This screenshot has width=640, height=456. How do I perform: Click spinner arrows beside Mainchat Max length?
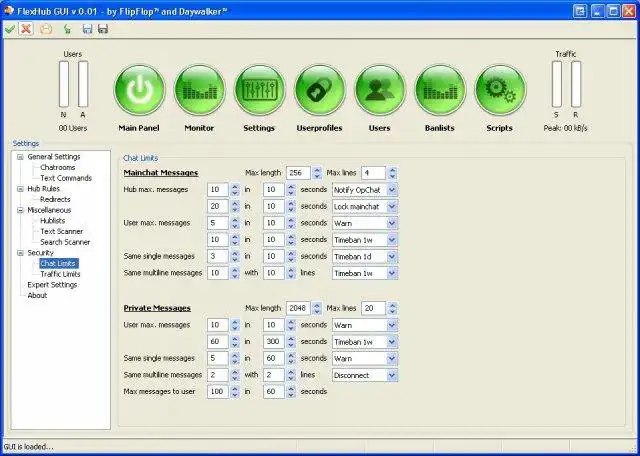[x=317, y=173]
